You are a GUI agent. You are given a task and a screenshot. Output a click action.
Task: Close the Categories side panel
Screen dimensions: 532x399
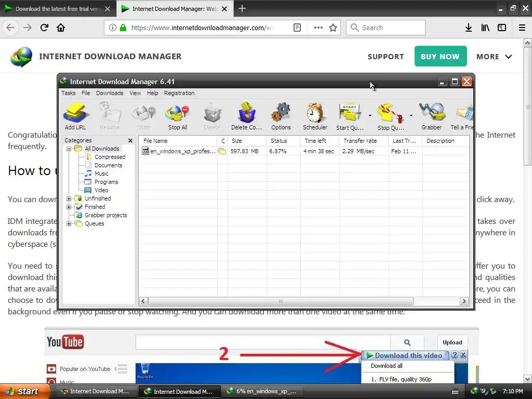[130, 140]
